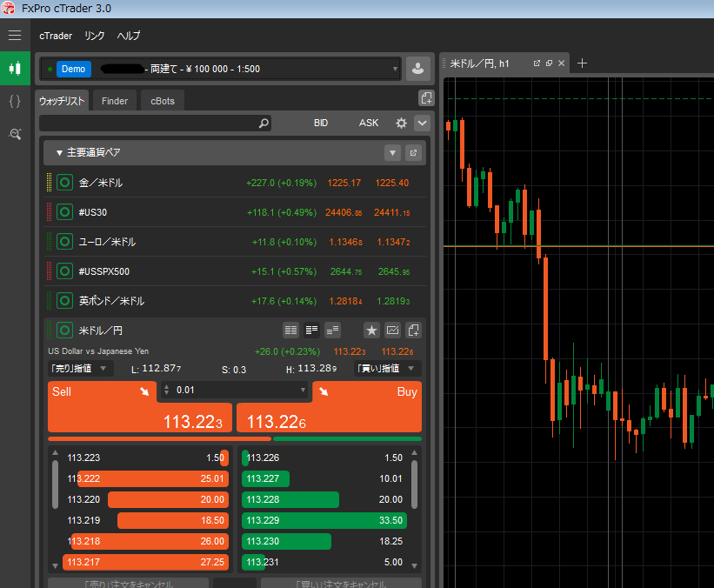Image resolution: width=714 pixels, height=588 pixels.
Task: Select the VWAP depth of market view icon
Action: coord(332,331)
